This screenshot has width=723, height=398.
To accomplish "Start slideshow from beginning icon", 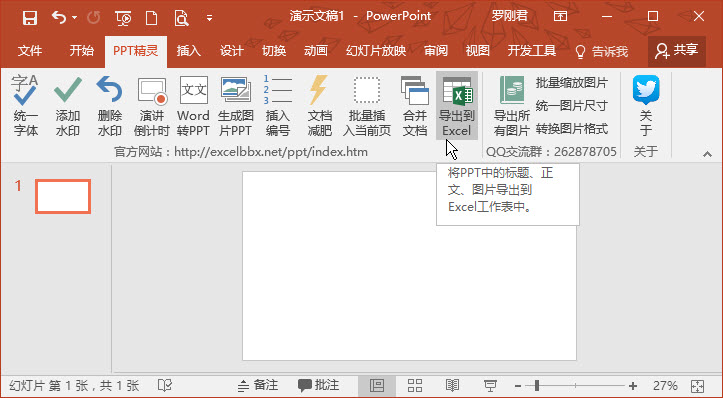I will pos(123,18).
